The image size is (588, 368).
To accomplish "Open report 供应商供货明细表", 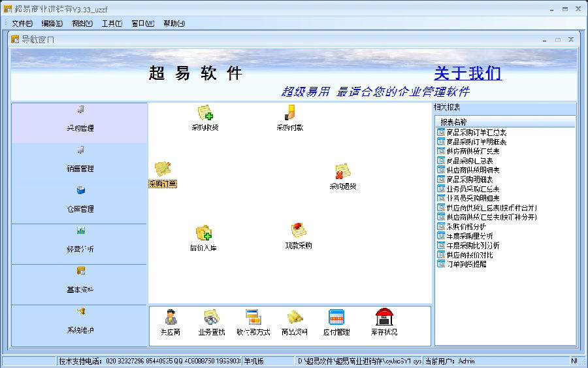I will (468, 170).
